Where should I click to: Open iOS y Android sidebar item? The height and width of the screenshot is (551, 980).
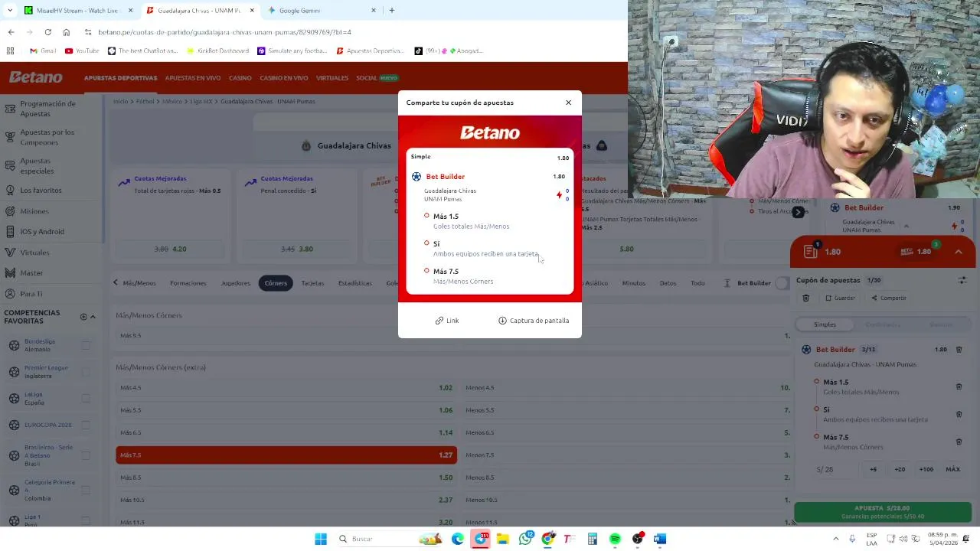(42, 232)
